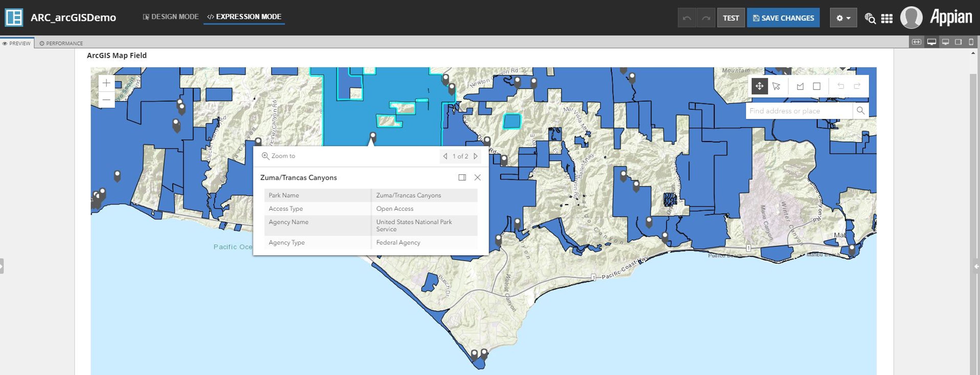980x375 pixels.
Task: Go to next popup feature
Action: (x=475, y=156)
